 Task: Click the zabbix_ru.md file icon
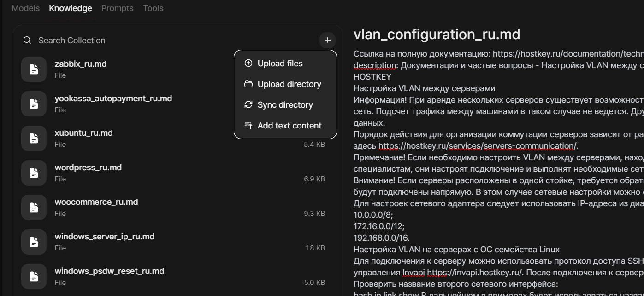pyautogui.click(x=34, y=70)
